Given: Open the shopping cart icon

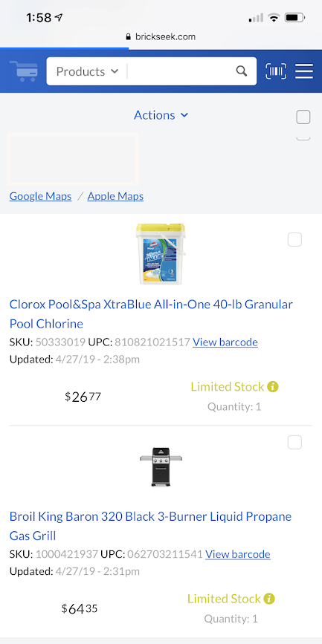Looking at the screenshot, I should point(24,71).
